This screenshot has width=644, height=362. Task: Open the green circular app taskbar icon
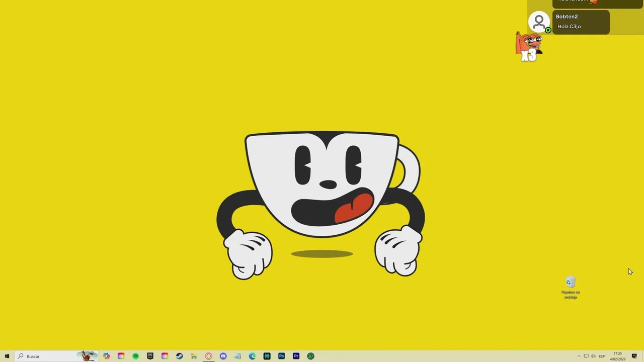pos(310,356)
